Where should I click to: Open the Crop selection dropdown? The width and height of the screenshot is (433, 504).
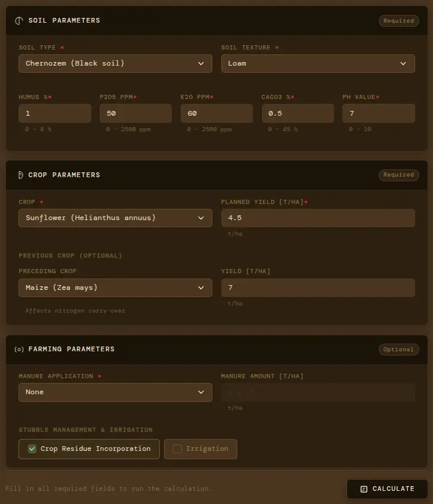point(115,218)
